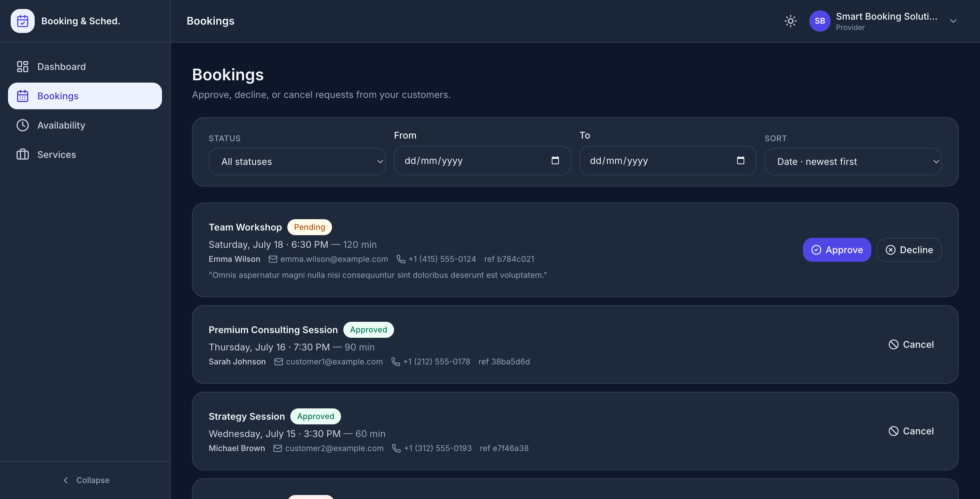Click the Services briefcase icon
The image size is (980, 499).
point(22,154)
